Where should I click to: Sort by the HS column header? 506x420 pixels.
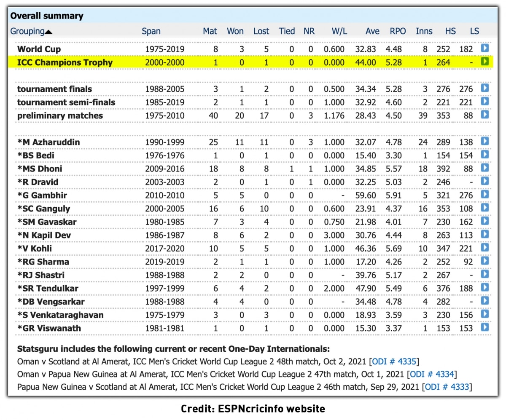point(450,31)
